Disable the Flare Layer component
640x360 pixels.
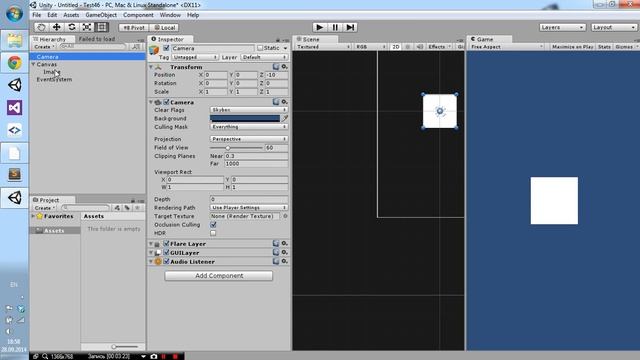coord(166,244)
